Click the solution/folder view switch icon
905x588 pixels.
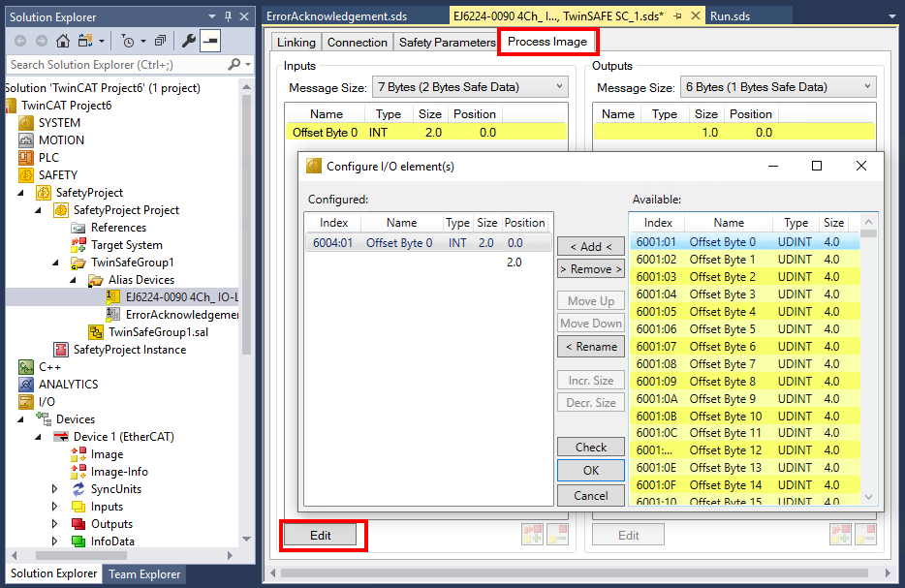pos(85,41)
